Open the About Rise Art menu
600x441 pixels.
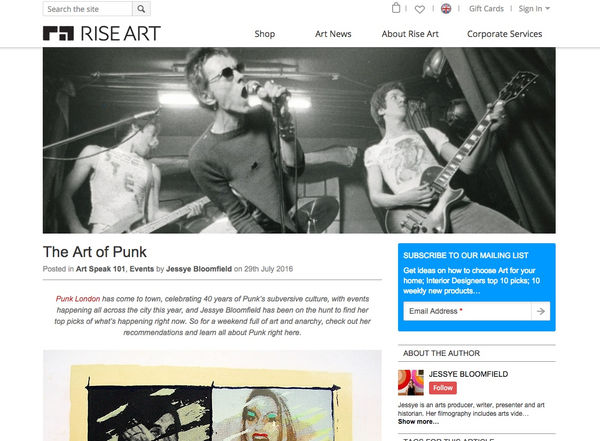410,34
